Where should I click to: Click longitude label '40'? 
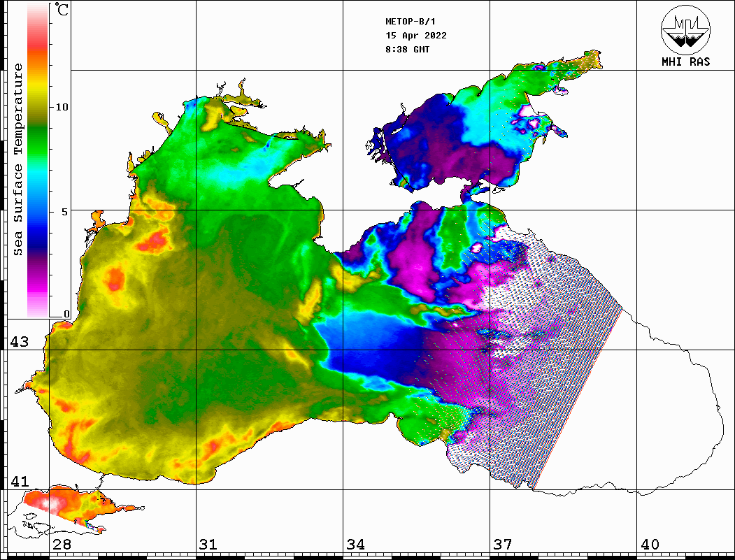point(650,544)
